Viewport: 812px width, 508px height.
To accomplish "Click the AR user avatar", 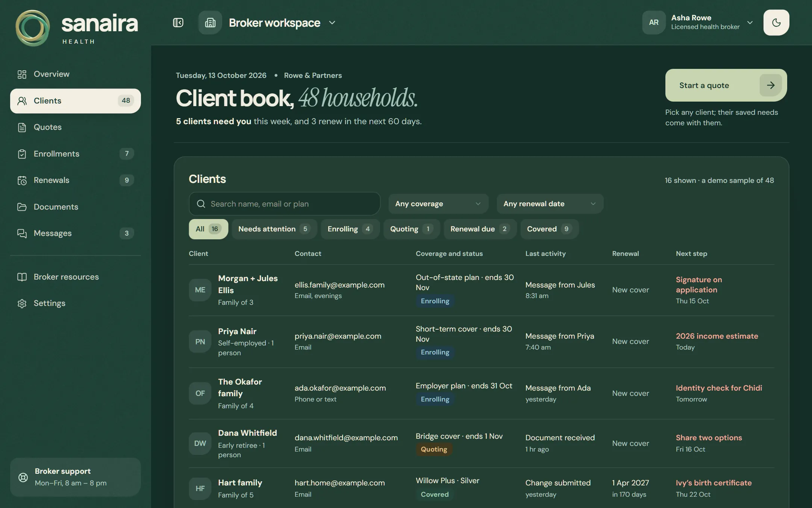I will (654, 23).
